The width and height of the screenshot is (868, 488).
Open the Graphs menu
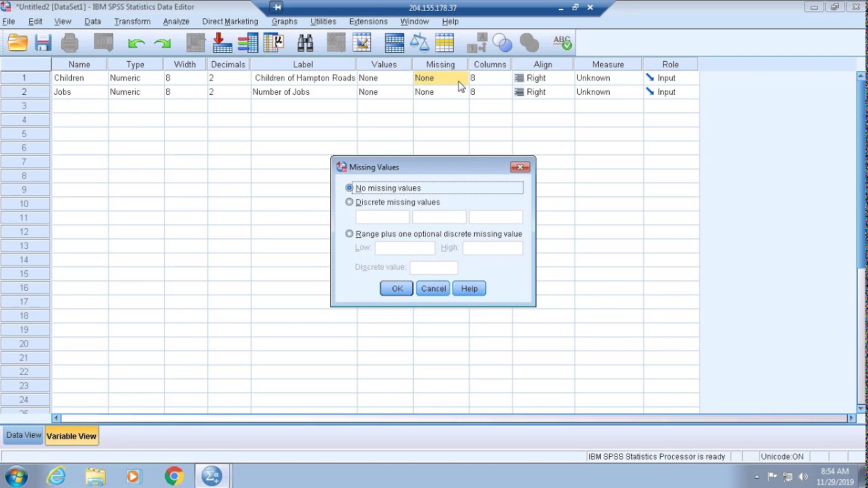284,22
